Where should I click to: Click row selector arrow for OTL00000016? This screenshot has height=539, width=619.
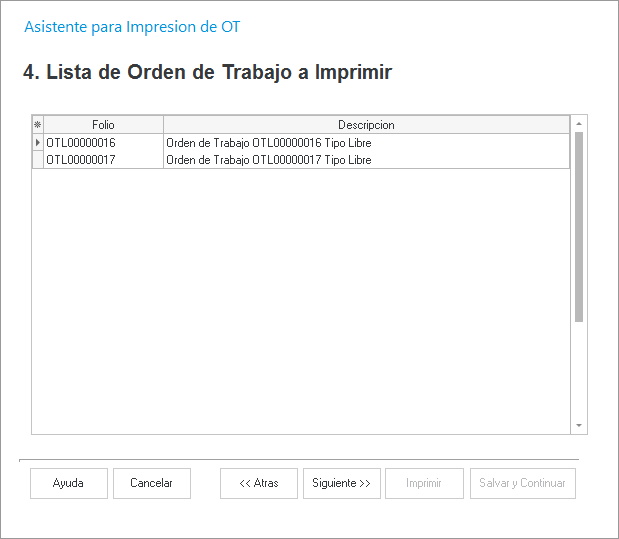pos(38,143)
